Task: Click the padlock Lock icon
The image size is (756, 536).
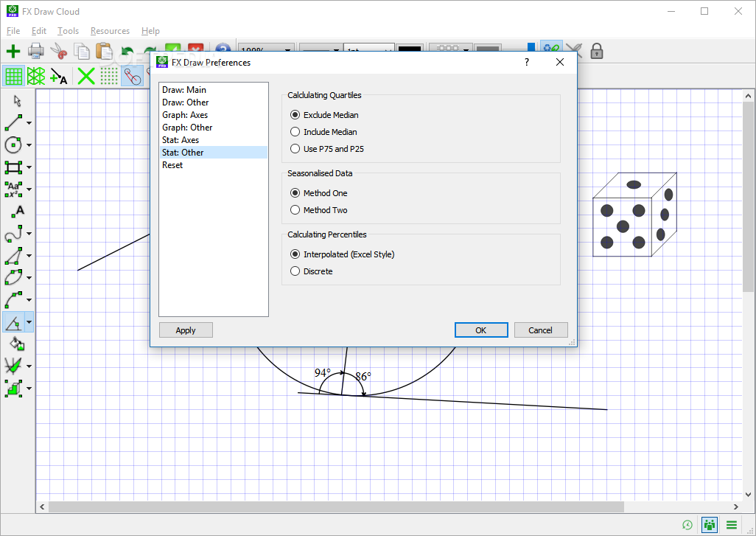Action: coord(596,51)
